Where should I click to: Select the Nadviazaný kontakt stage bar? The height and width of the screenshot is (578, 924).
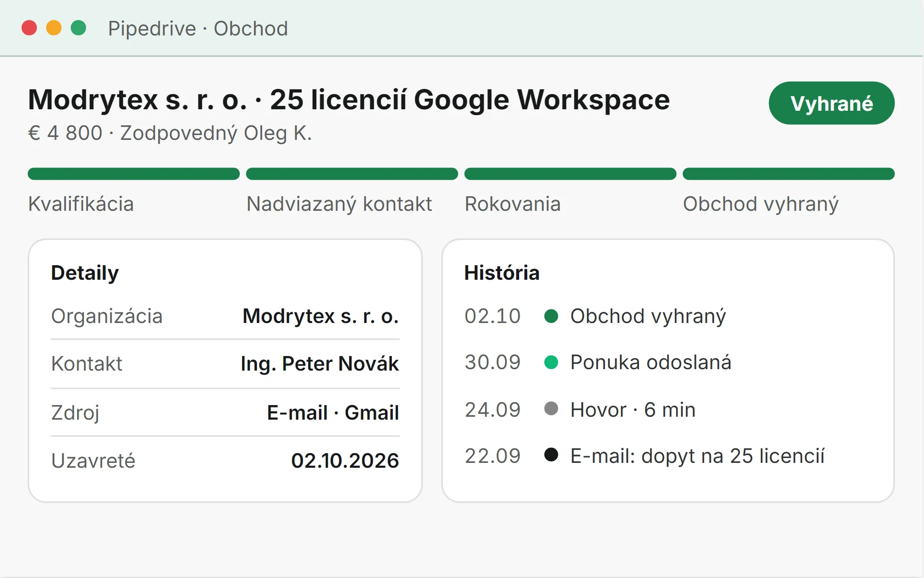tap(352, 174)
